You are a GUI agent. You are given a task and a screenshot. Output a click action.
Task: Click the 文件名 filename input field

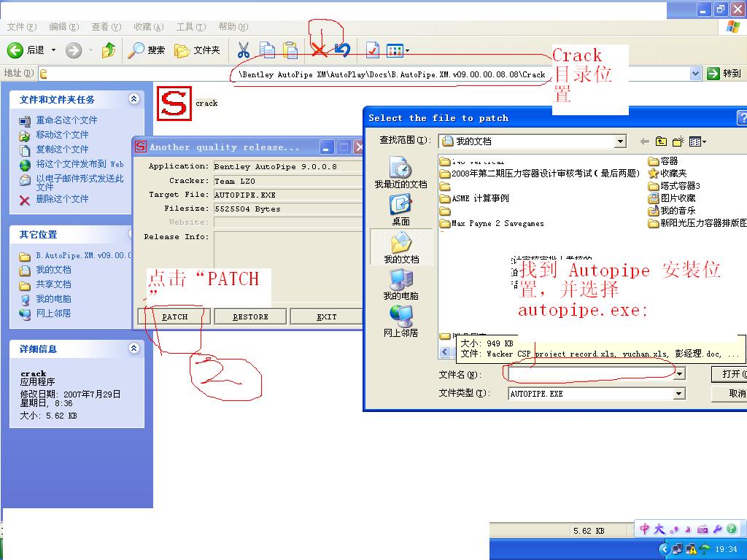[591, 374]
